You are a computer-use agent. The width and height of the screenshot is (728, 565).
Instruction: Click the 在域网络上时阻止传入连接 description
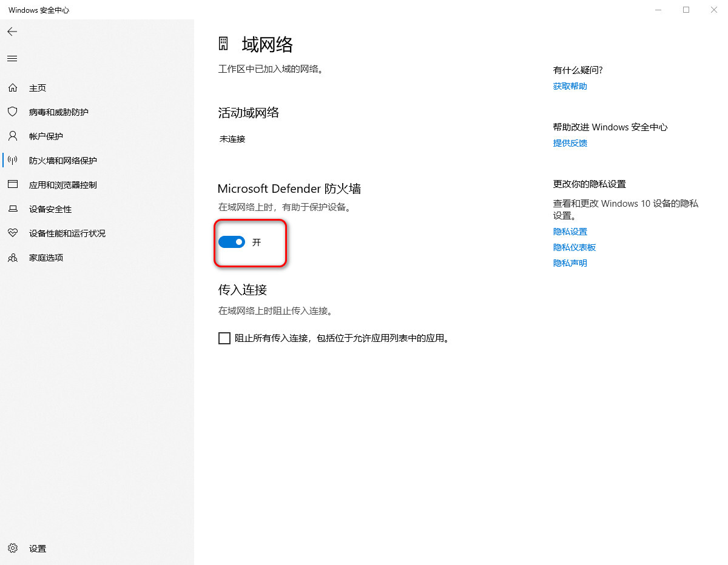[x=275, y=311]
